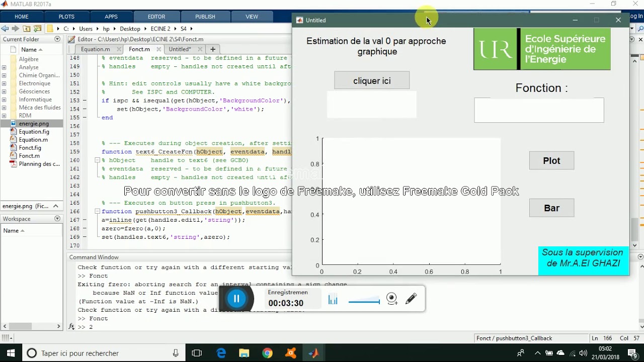
Task: Open Google Chrome from taskbar
Action: click(267, 353)
